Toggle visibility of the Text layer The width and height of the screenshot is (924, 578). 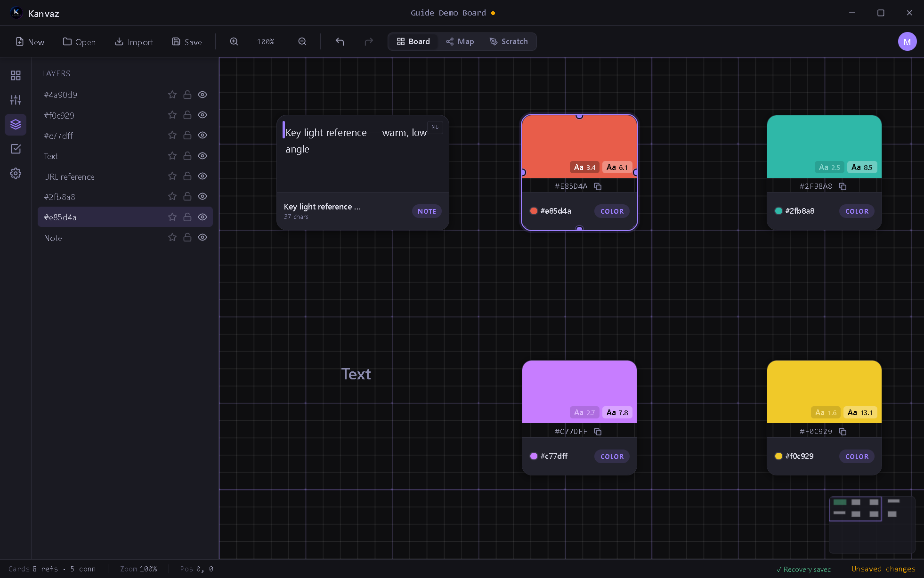pos(203,156)
